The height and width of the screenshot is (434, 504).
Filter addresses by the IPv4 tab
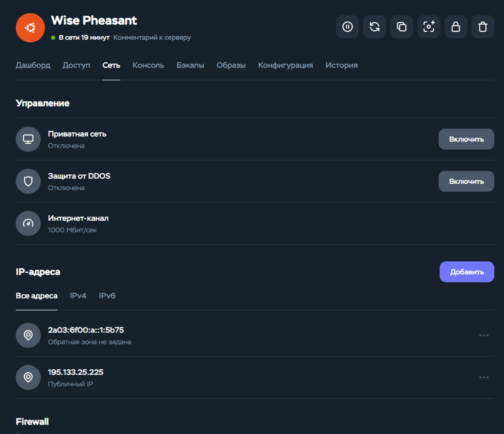(78, 296)
